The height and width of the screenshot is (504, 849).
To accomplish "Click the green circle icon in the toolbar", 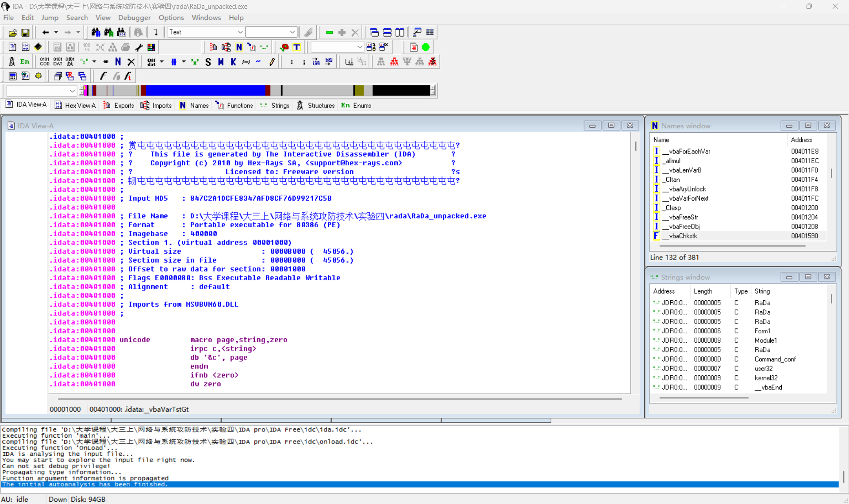I will [426, 47].
